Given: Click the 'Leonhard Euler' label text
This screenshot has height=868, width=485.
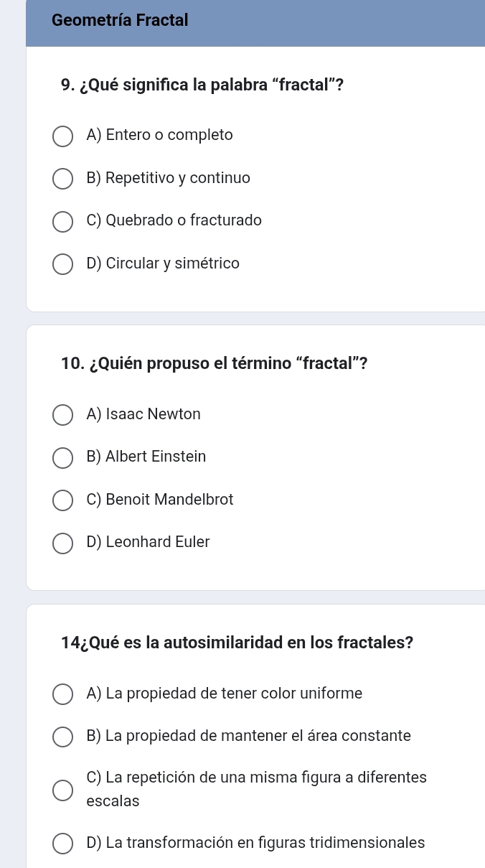Looking at the screenshot, I should [x=158, y=542].
